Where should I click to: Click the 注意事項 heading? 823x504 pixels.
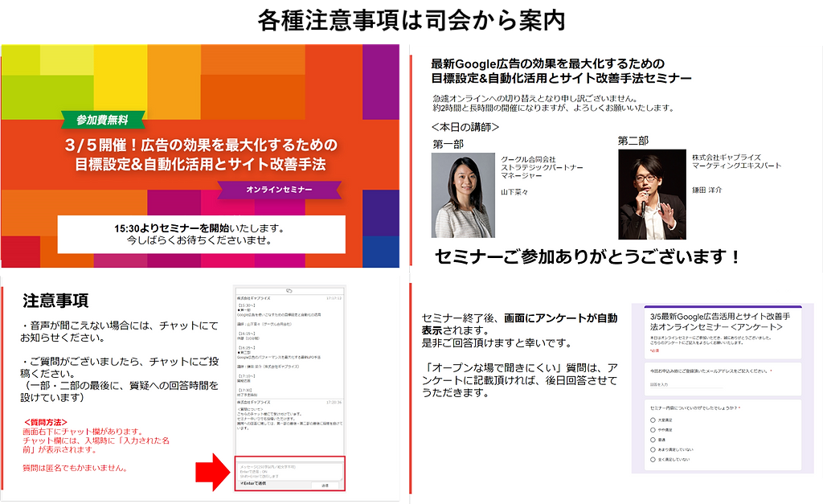pyautogui.click(x=55, y=301)
